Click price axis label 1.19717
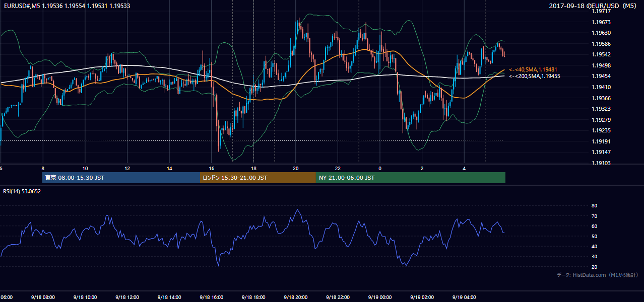644x302 pixels. (601, 12)
